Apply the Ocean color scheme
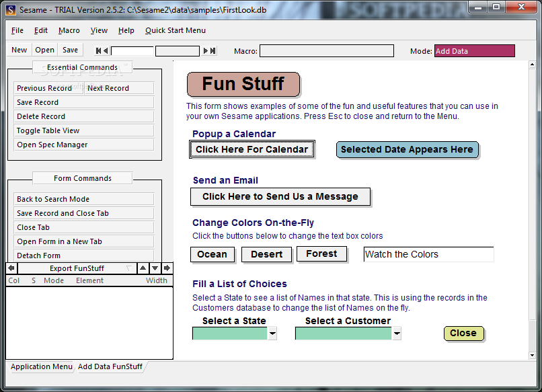This screenshot has height=392, width=542. (212, 254)
